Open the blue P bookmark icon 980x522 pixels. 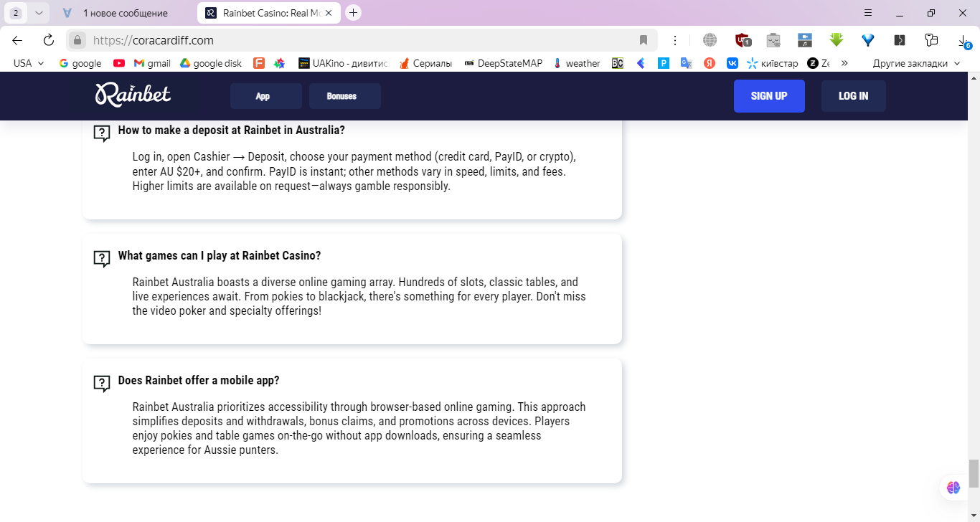pyautogui.click(x=664, y=63)
